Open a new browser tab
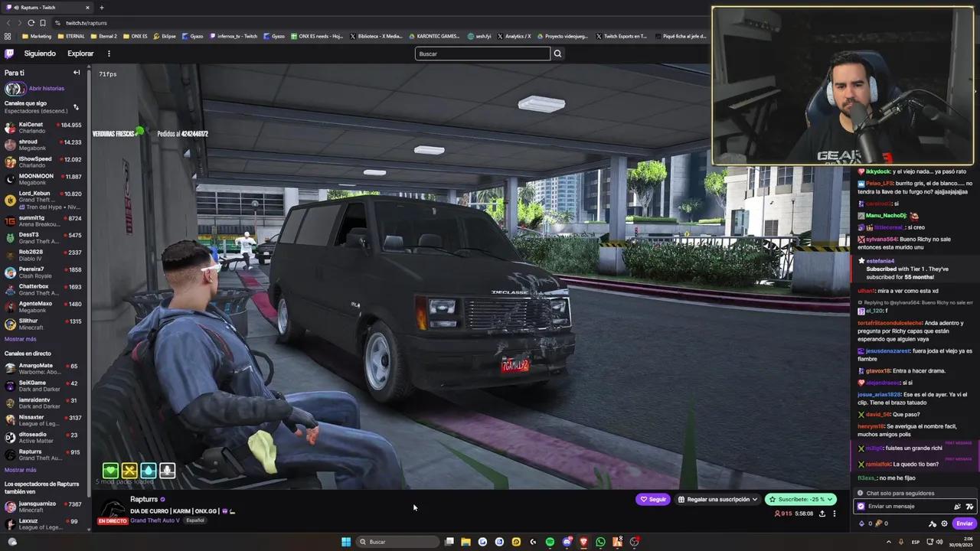Image resolution: width=980 pixels, height=551 pixels. 101,8
